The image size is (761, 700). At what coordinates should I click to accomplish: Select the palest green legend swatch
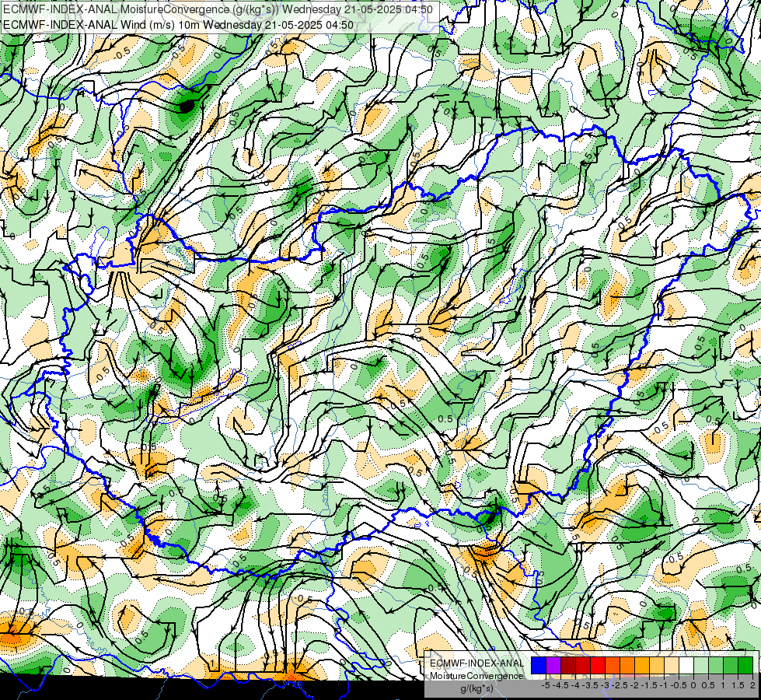(701, 666)
